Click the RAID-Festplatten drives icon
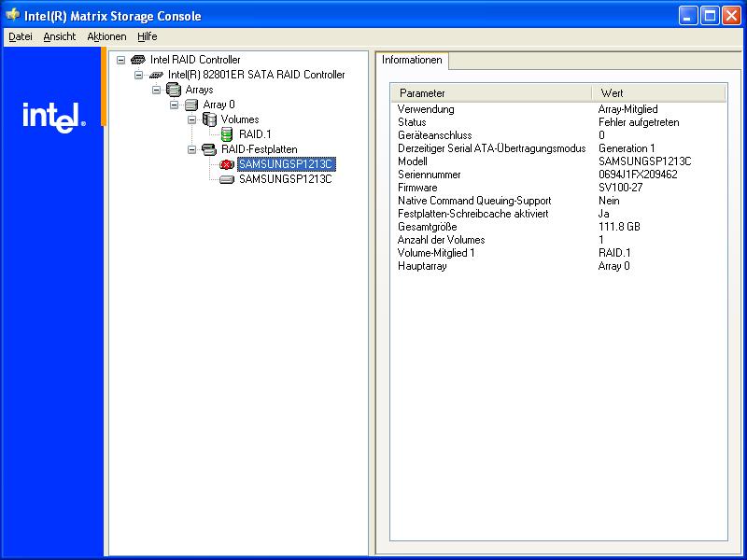The image size is (747, 560). [209, 149]
